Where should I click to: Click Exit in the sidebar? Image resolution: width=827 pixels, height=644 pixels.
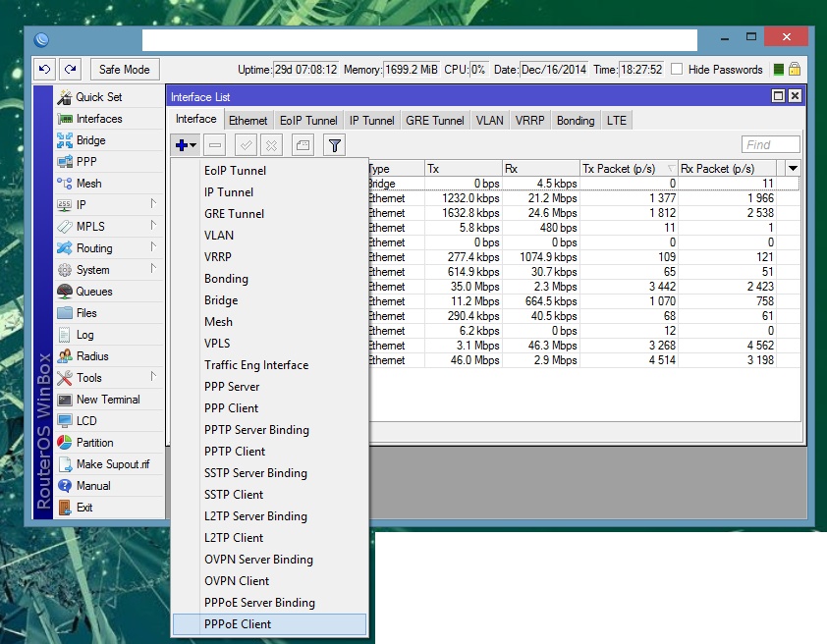click(x=84, y=508)
